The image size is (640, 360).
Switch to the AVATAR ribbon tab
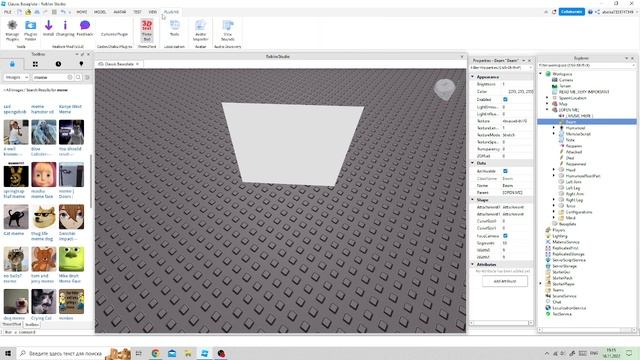point(120,12)
